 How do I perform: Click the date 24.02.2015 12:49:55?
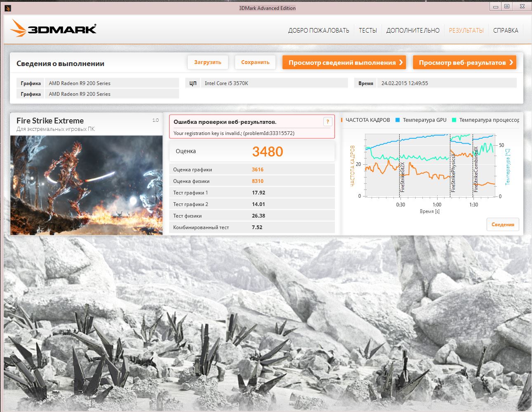tap(405, 83)
